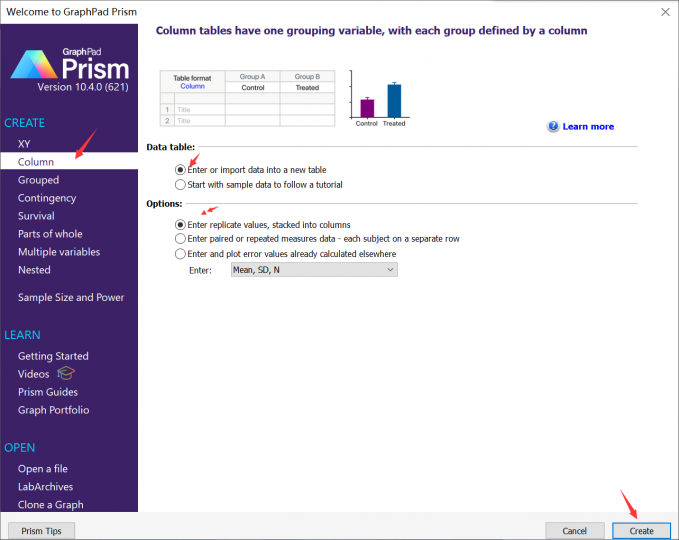Screen dimensions: 679x540
Task: Choose 'Enter paired or repeated measures data' option
Action: (x=180, y=239)
